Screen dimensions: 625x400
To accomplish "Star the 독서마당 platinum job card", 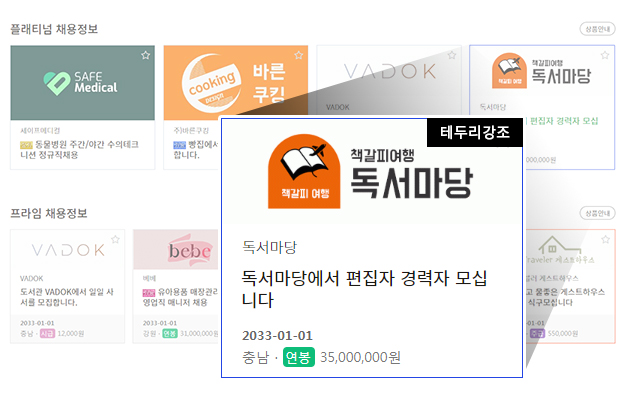I will point(605,55).
